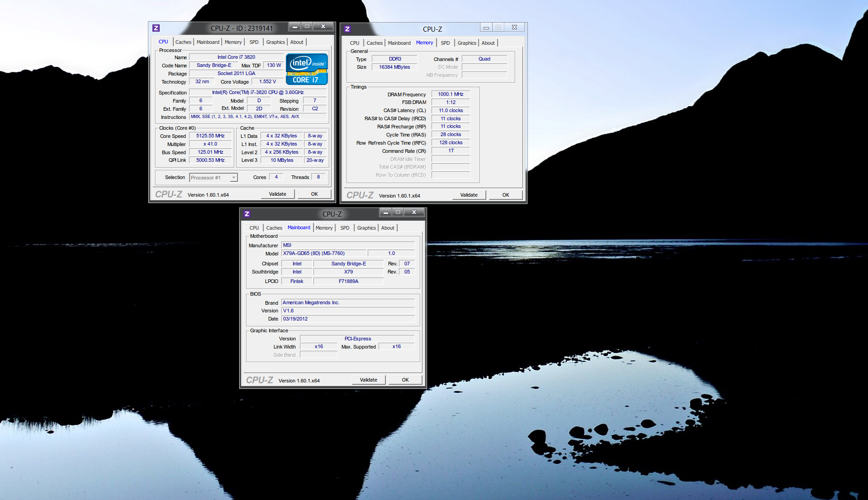Close the CPU-Z Memory window
Screen dimensions: 868x500
pyautogui.click(x=514, y=27)
